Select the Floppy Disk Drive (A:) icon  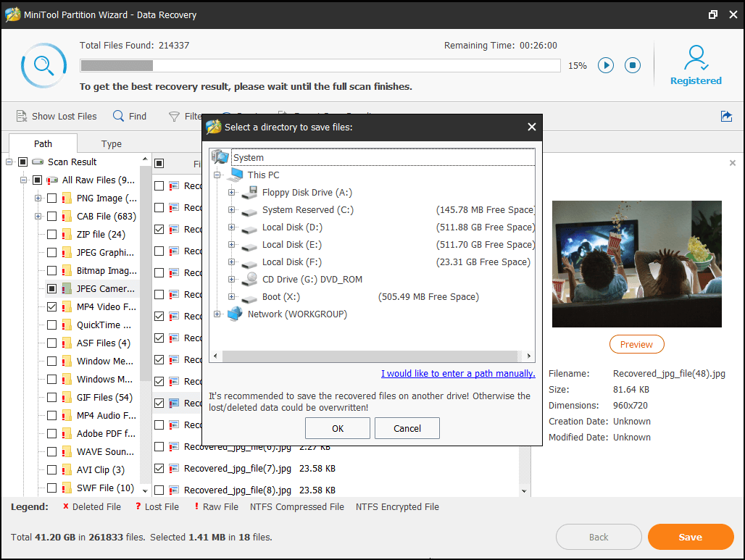tap(249, 193)
